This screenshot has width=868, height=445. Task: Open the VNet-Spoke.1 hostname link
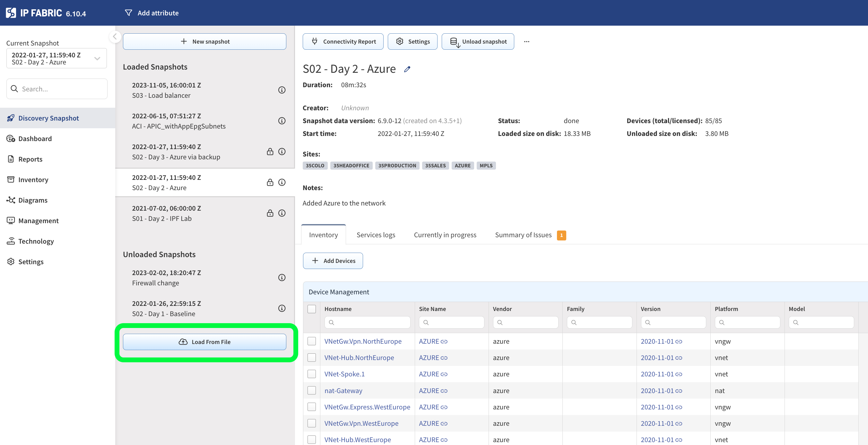pyautogui.click(x=344, y=374)
